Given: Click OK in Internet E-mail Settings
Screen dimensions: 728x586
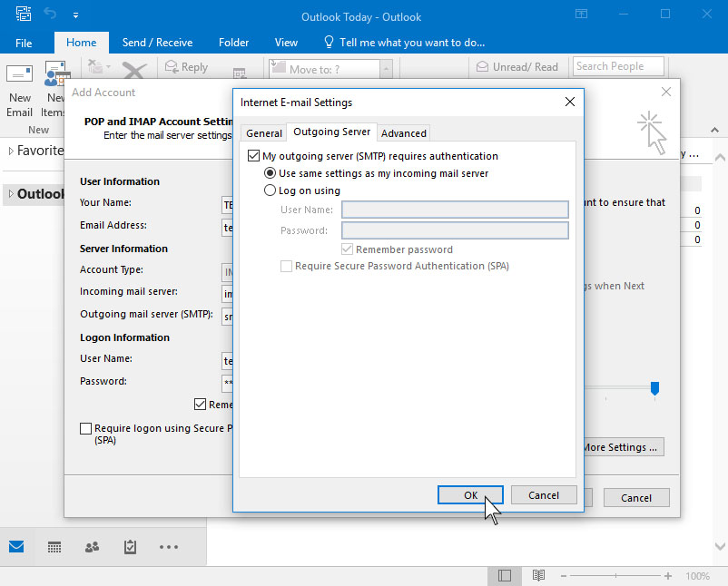Looking at the screenshot, I should pos(470,495).
